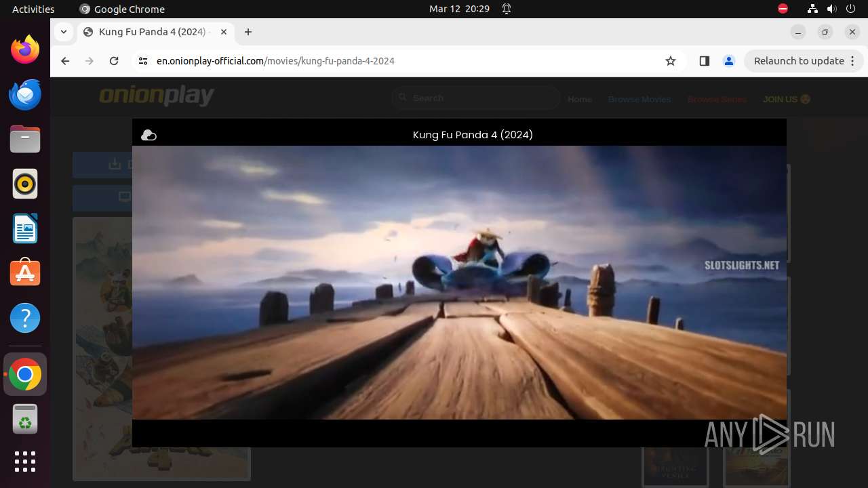Open network status icon
The height and width of the screenshot is (488, 868).
812,9
